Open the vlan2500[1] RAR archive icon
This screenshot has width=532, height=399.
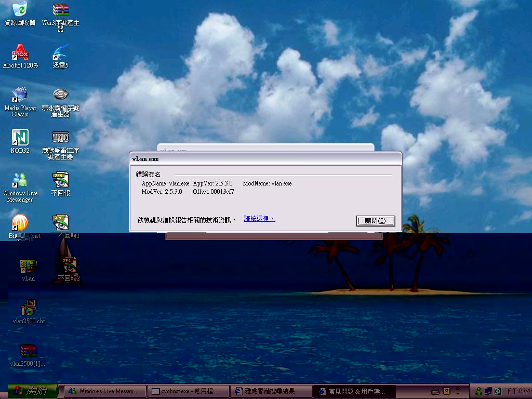pyautogui.click(x=28, y=351)
